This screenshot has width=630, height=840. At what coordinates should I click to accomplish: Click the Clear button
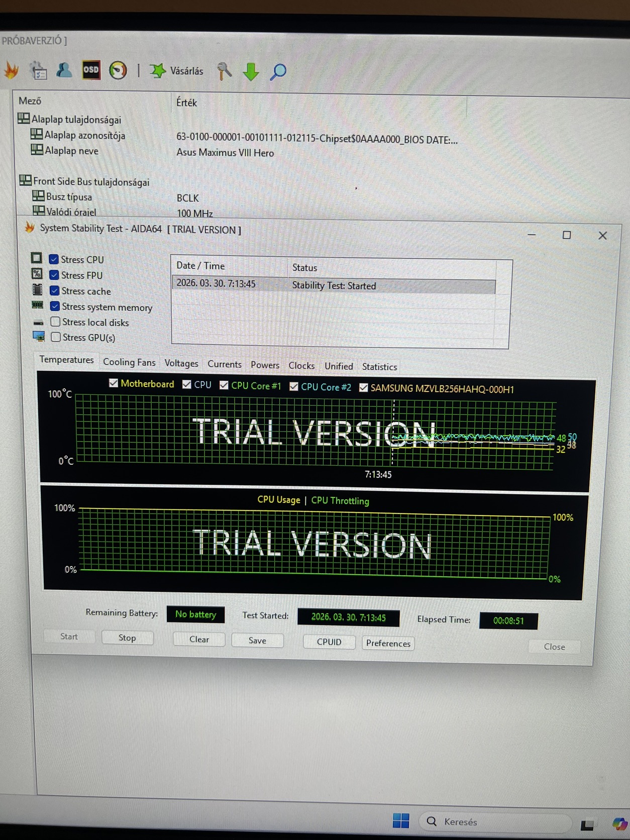coord(199,639)
